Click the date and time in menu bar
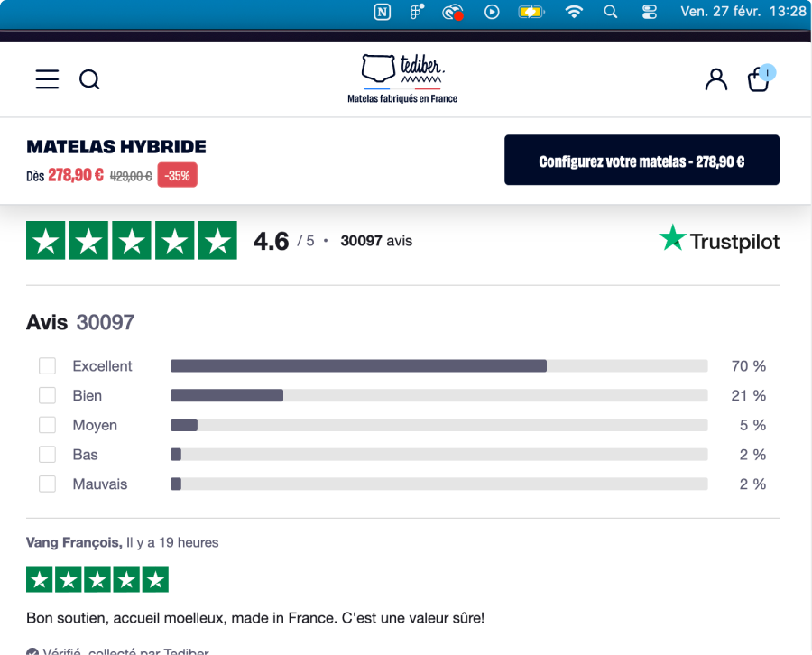The width and height of the screenshot is (812, 655). 743,12
